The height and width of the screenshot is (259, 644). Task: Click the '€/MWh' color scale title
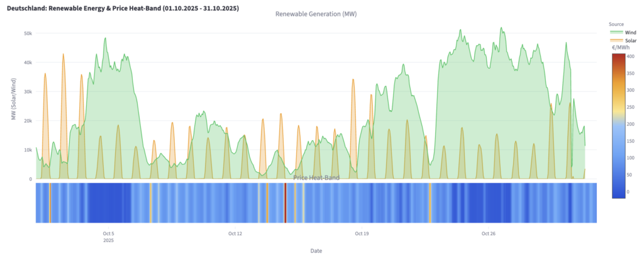[x=622, y=48]
